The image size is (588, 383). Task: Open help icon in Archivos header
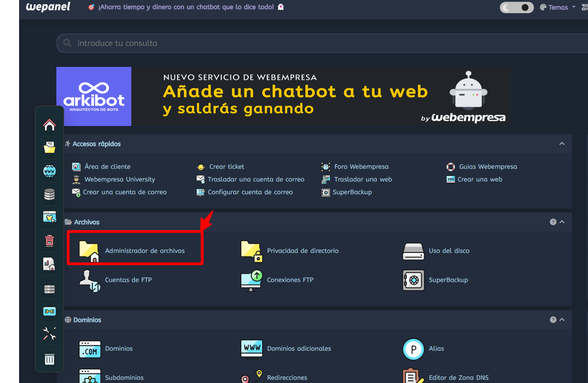(553, 222)
